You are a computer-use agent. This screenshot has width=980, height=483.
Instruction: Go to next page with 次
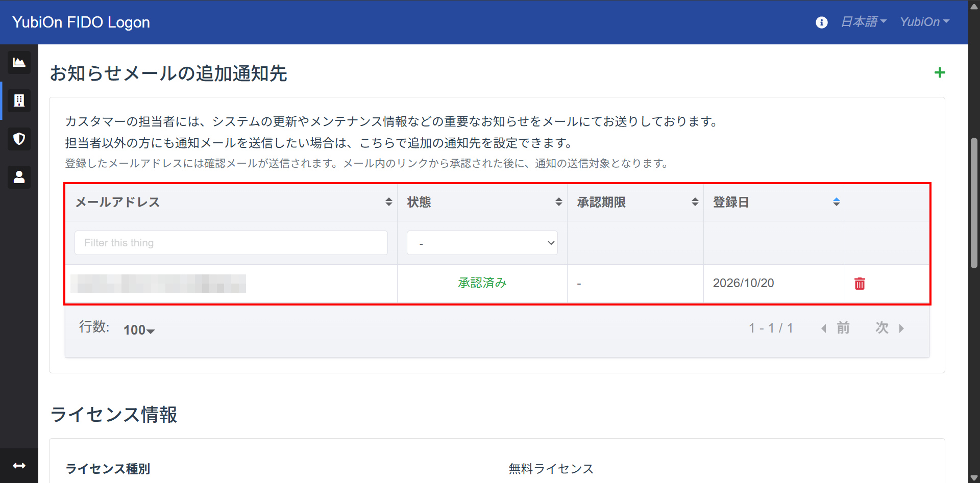[890, 328]
